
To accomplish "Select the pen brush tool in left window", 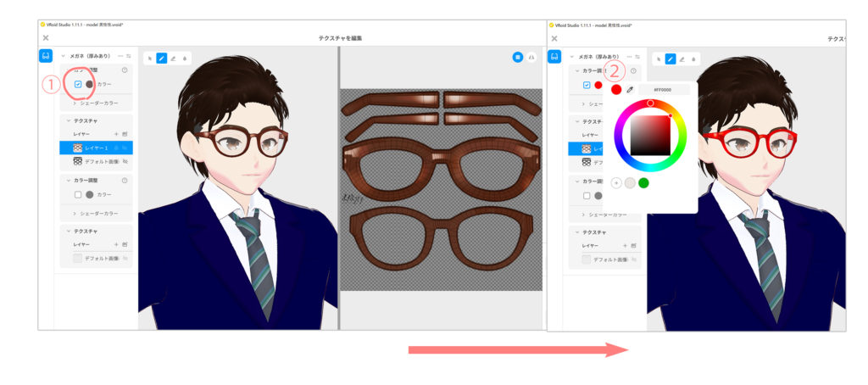I will (x=161, y=59).
